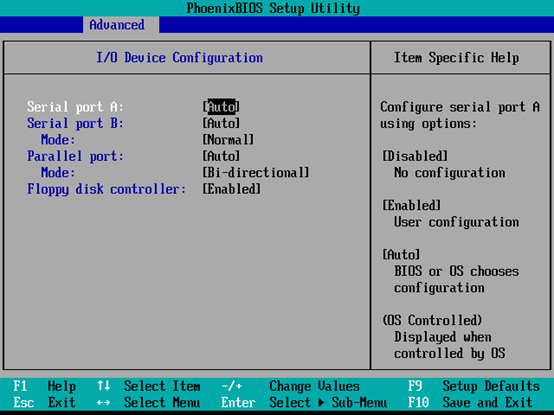Open the [Normal] mode value for Serial port B
This screenshot has width=554, height=415.
pos(228,140)
